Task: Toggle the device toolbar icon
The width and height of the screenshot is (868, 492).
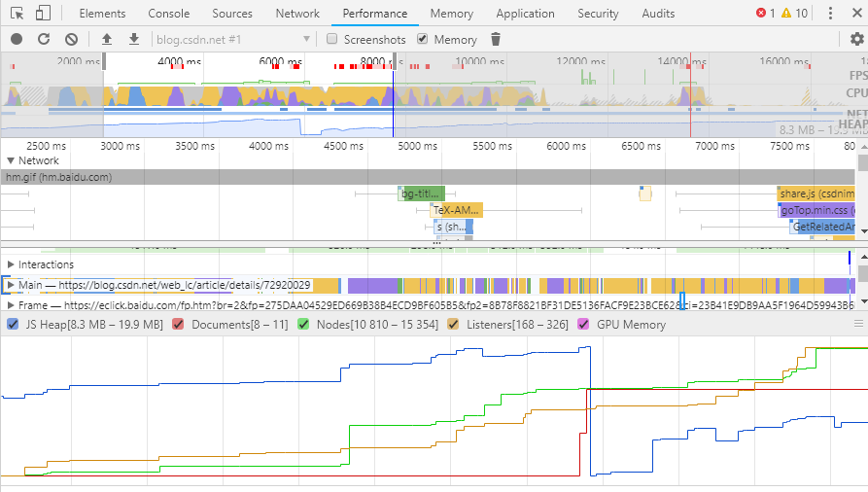Action: 43,14
